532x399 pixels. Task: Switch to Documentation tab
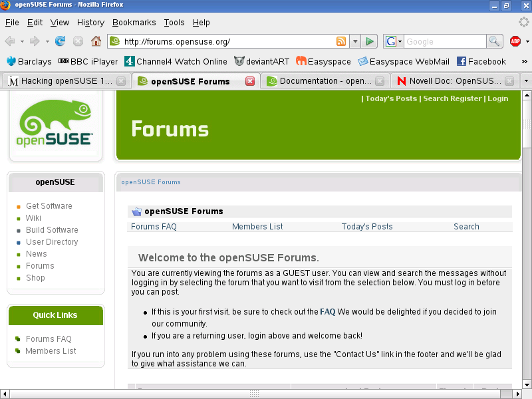click(x=325, y=81)
